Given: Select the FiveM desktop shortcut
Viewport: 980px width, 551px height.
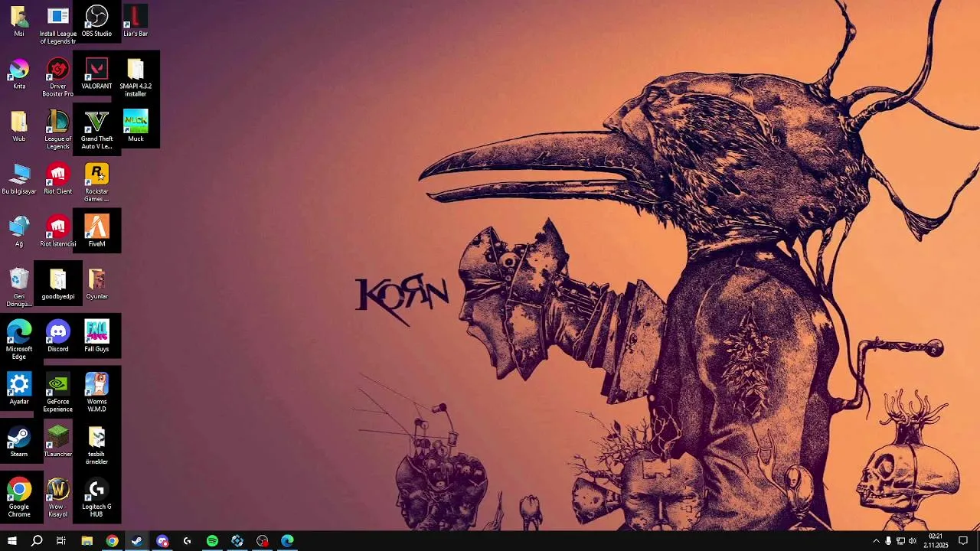Looking at the screenshot, I should click(96, 232).
